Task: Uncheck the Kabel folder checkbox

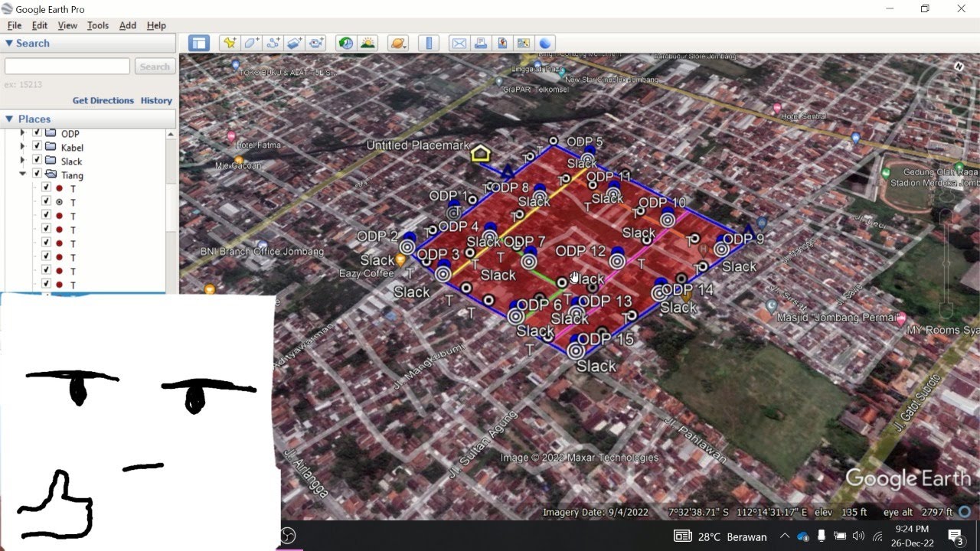Action: [36, 147]
